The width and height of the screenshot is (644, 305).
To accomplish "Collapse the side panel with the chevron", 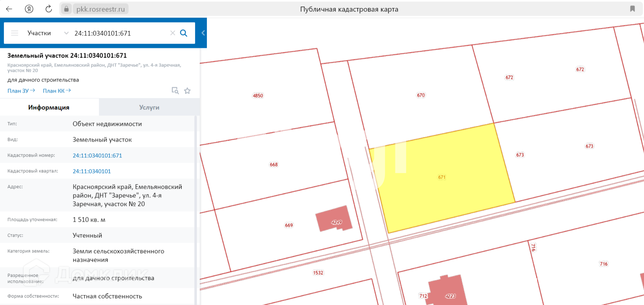I will tap(203, 33).
